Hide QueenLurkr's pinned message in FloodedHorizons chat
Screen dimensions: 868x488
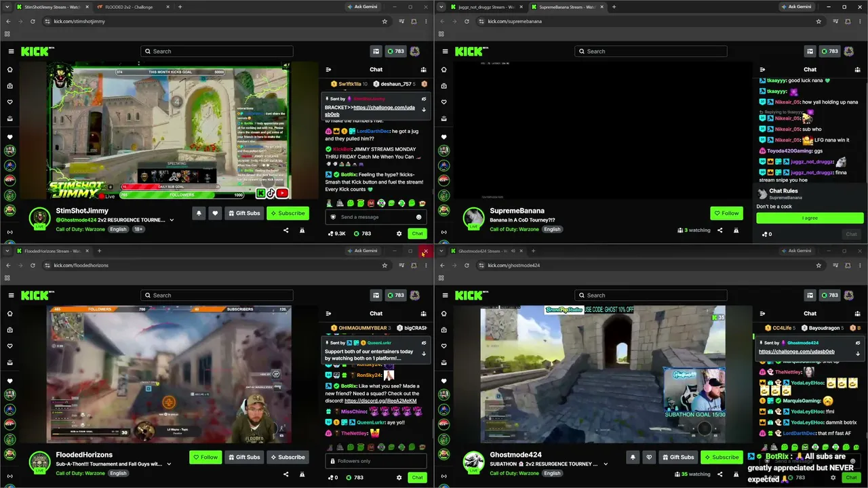point(424,343)
